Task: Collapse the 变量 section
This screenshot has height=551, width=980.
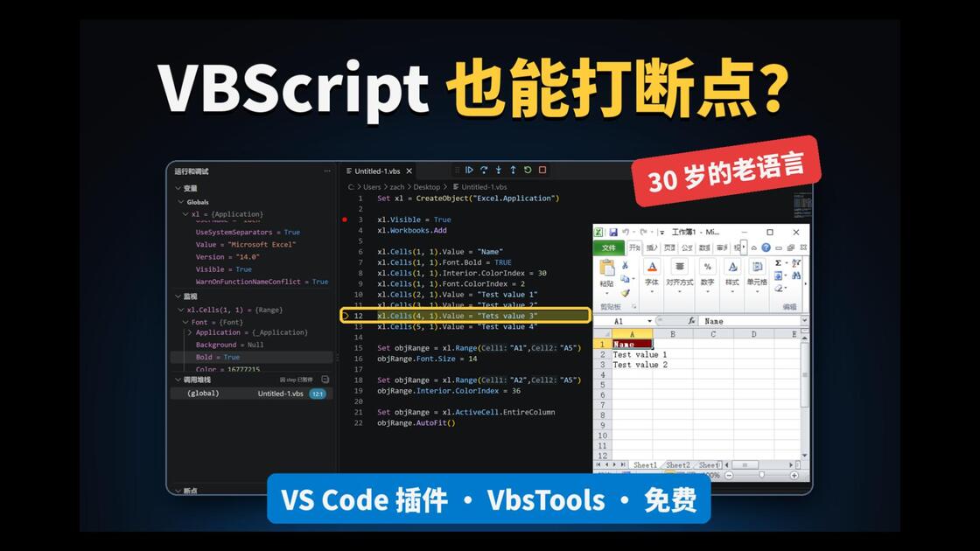Action: coord(178,189)
